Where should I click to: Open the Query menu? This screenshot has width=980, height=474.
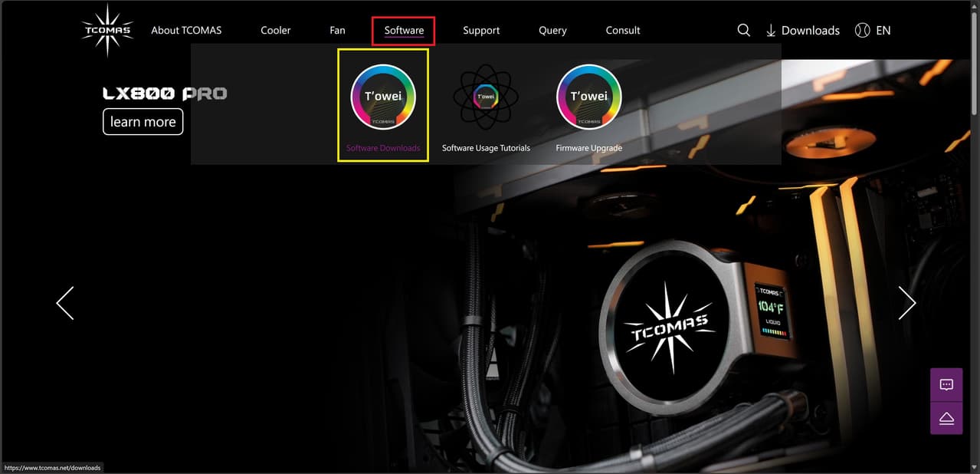tap(552, 31)
